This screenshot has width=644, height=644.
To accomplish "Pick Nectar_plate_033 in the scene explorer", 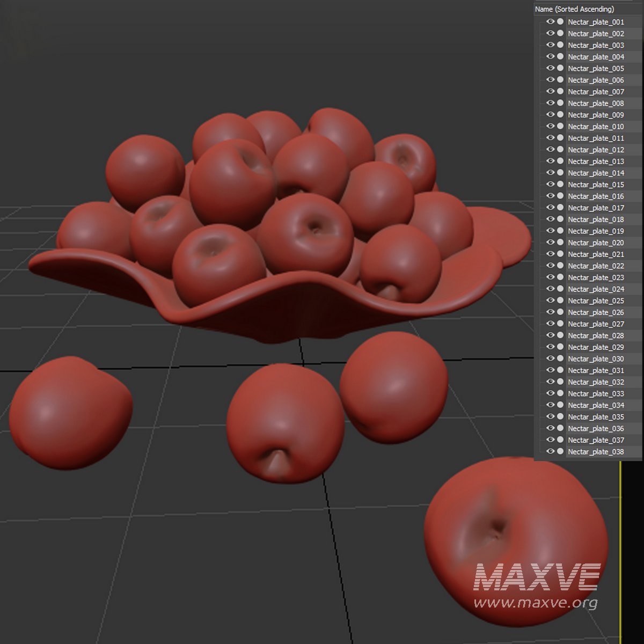I will pos(596,393).
